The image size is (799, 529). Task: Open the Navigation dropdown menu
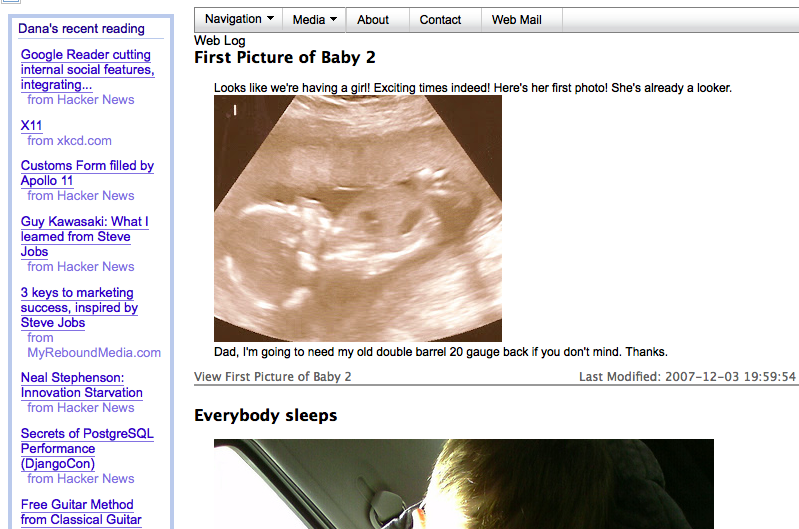click(x=238, y=20)
